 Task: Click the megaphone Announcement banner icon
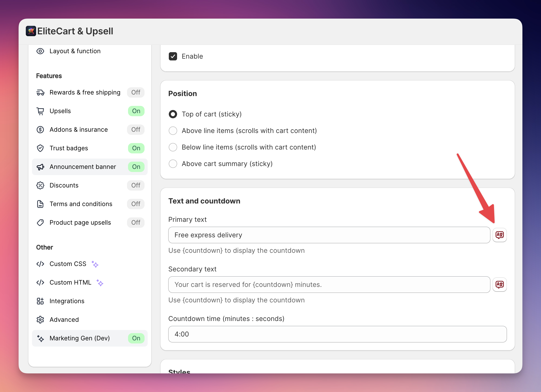pos(40,167)
